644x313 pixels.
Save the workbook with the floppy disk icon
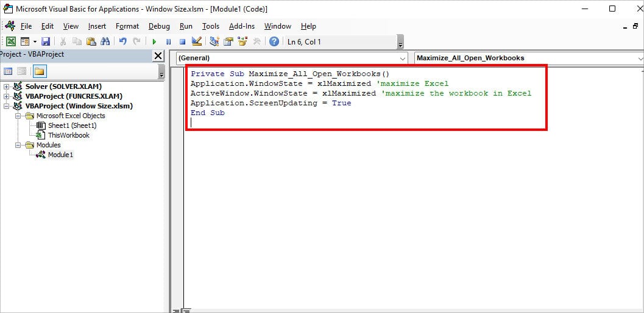[46, 41]
